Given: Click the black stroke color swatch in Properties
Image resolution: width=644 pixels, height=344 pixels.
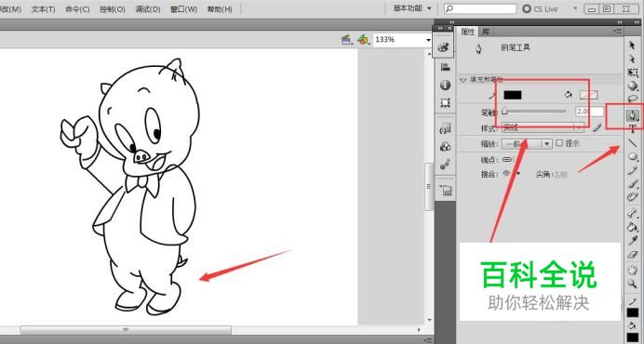Looking at the screenshot, I should point(513,95).
